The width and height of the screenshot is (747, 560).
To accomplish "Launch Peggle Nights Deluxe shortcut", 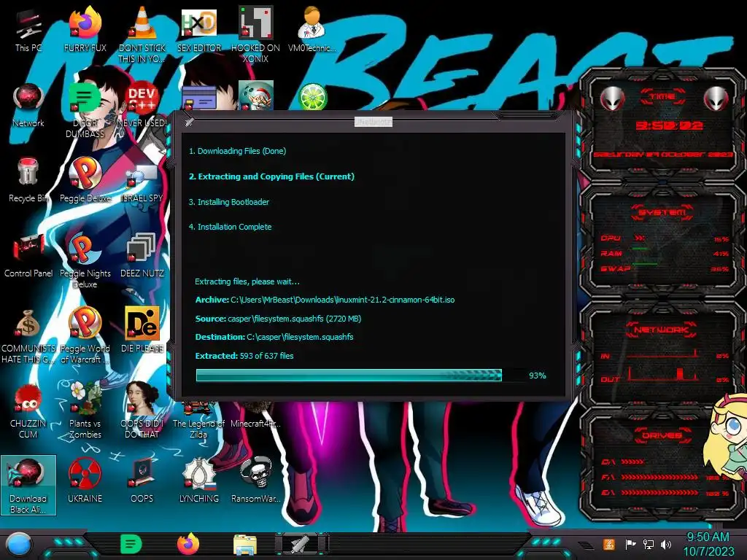I will coord(85,260).
